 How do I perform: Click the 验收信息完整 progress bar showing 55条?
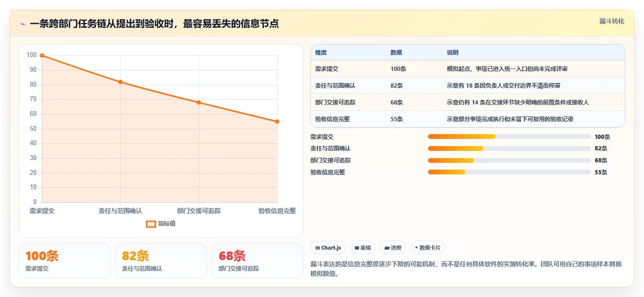coord(509,172)
